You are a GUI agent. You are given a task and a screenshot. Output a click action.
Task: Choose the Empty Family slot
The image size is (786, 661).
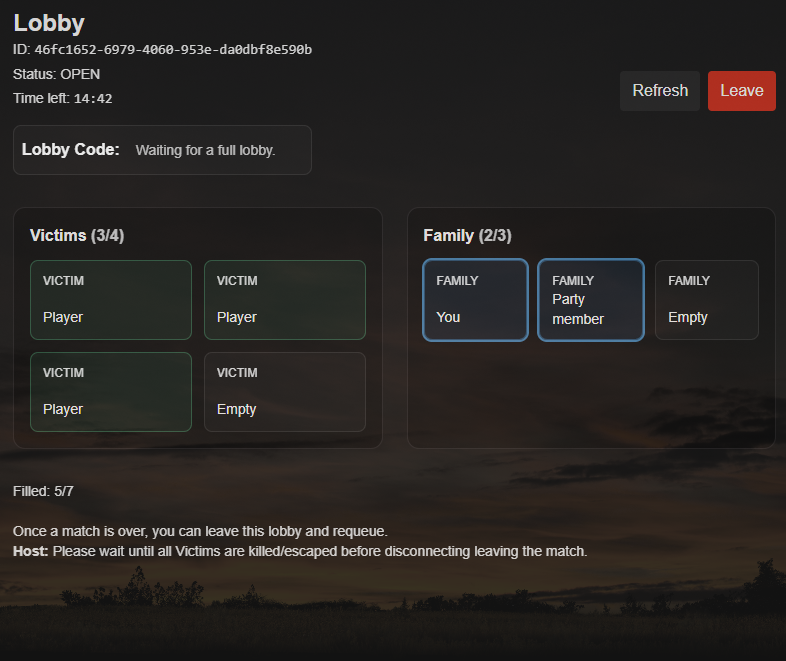[706, 300]
